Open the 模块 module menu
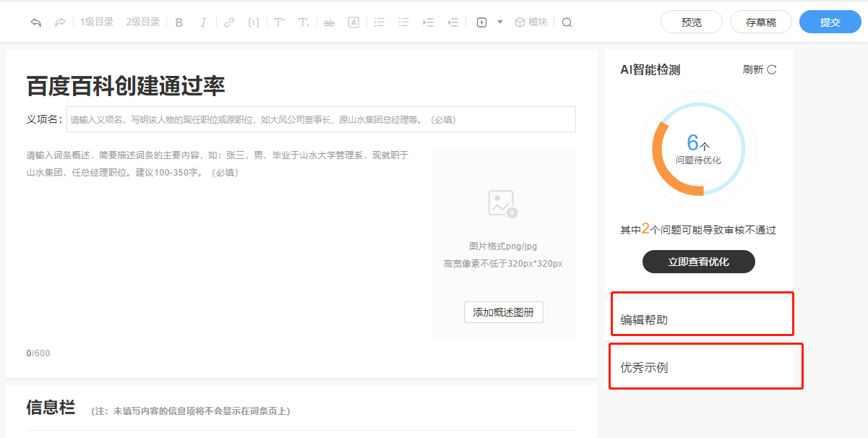868x438 pixels. (531, 22)
